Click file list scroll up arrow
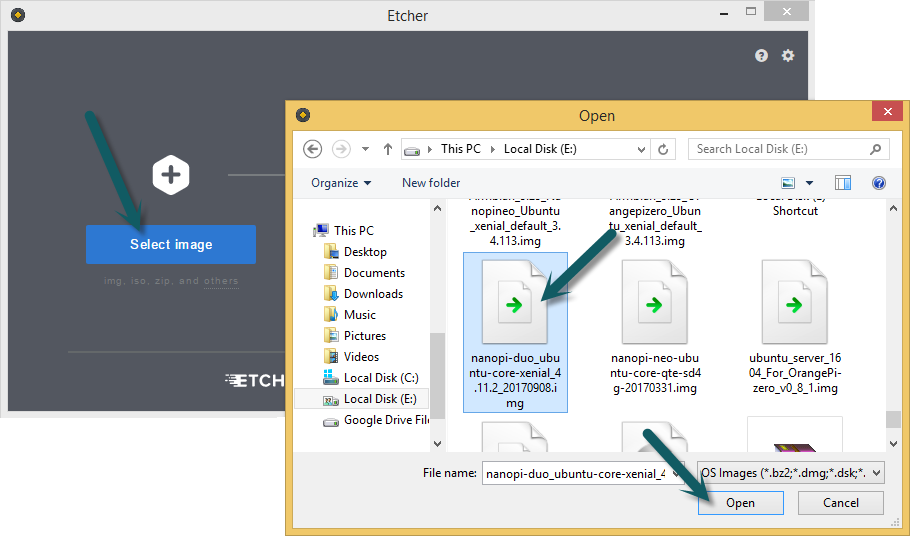Screen dimensions: 910x536 pos(893,208)
